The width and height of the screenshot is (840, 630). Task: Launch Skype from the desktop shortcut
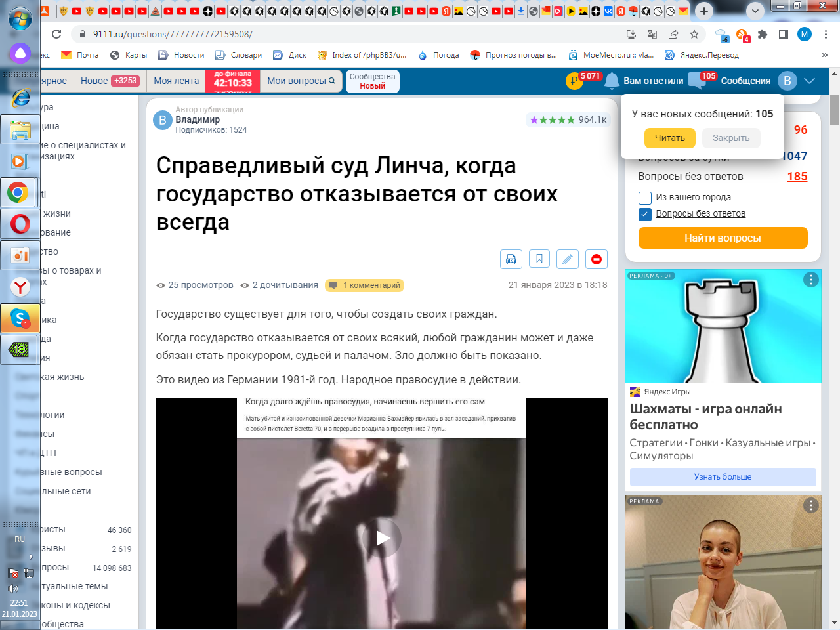click(x=20, y=320)
